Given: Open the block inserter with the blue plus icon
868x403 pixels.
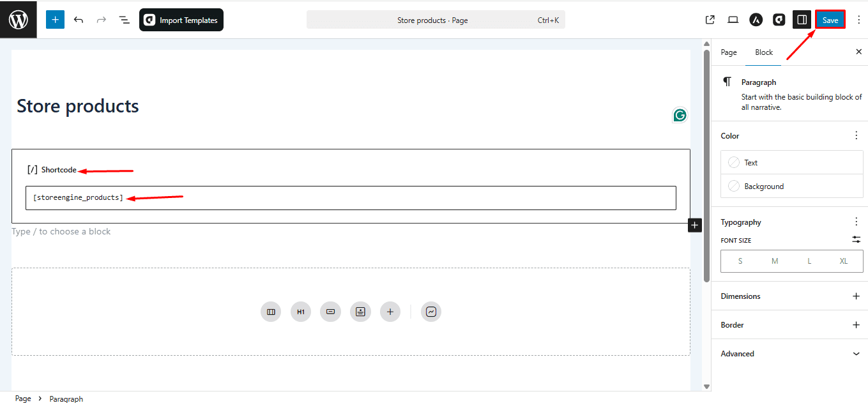Looking at the screenshot, I should (x=55, y=20).
